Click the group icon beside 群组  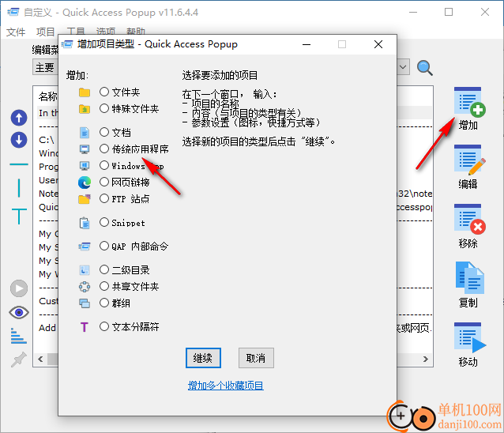85,303
